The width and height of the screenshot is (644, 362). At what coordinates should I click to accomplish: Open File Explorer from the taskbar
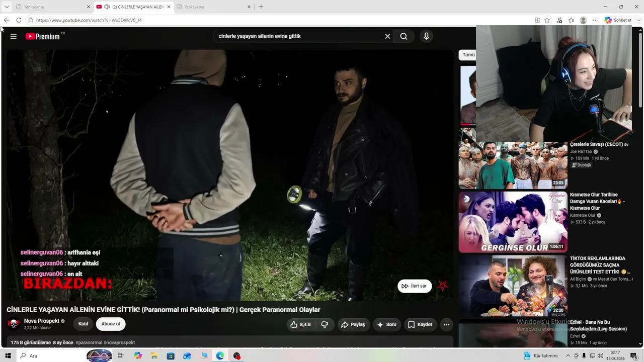coord(154,356)
